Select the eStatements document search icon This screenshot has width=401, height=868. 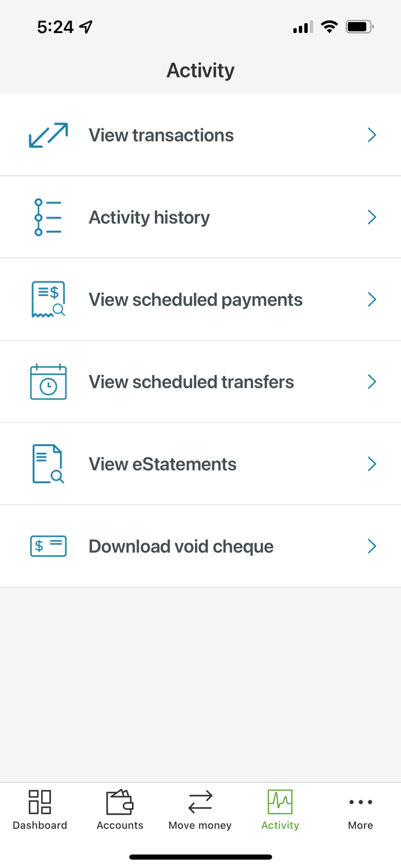48,464
